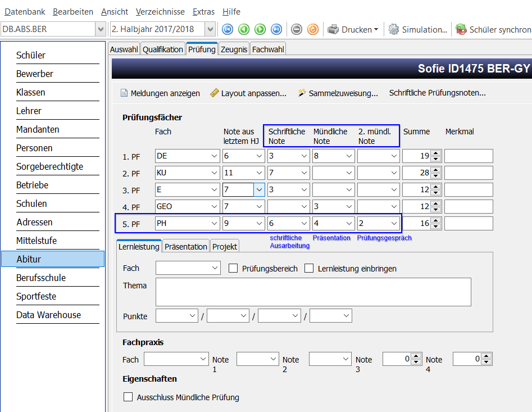Open the Verzeichnisse menu

click(x=160, y=12)
